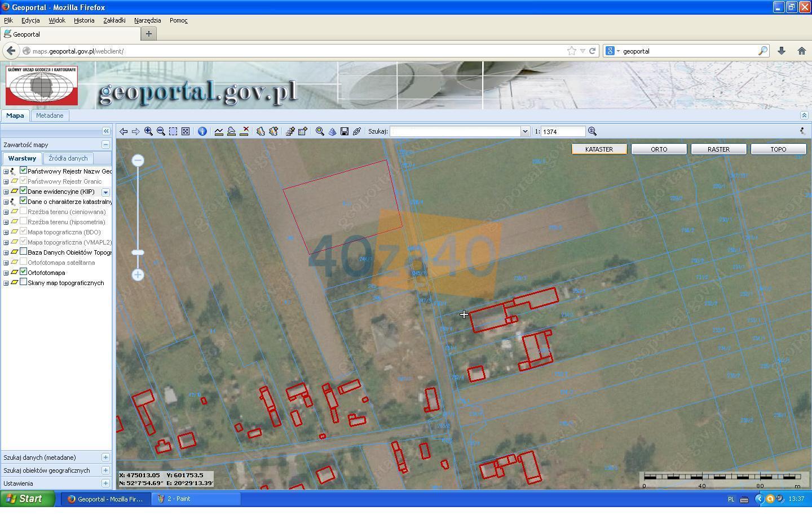Enable Skany map topograficznych checkbox
This screenshot has width=812, height=524.
click(x=24, y=282)
